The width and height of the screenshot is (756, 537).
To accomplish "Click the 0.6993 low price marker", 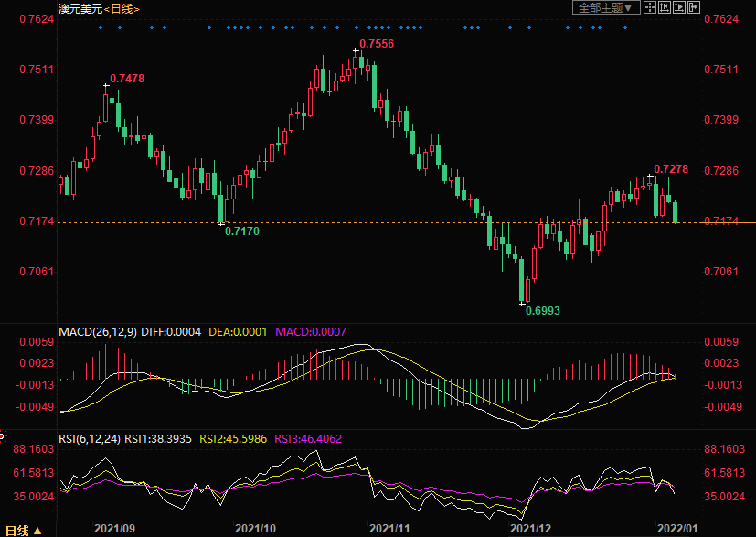I will 543,311.
